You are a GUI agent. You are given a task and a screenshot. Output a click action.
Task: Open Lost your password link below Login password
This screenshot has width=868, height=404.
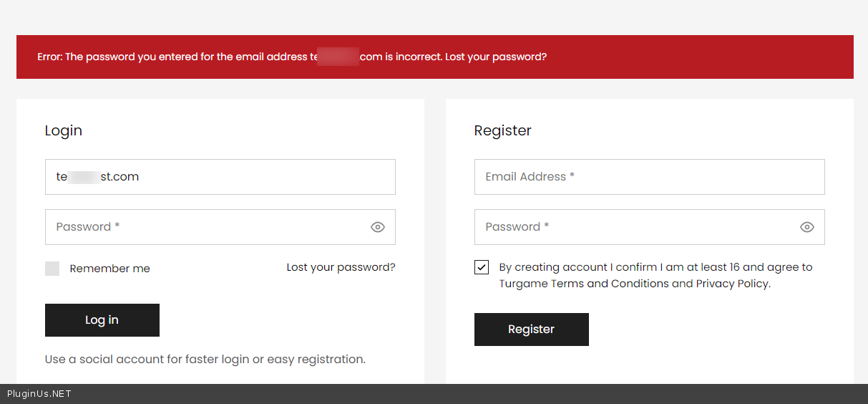click(341, 267)
